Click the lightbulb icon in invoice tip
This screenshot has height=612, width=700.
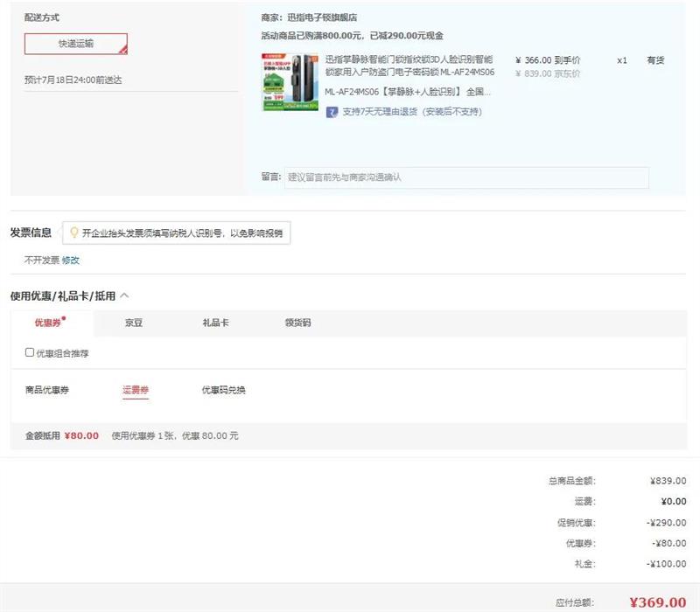pos(73,233)
